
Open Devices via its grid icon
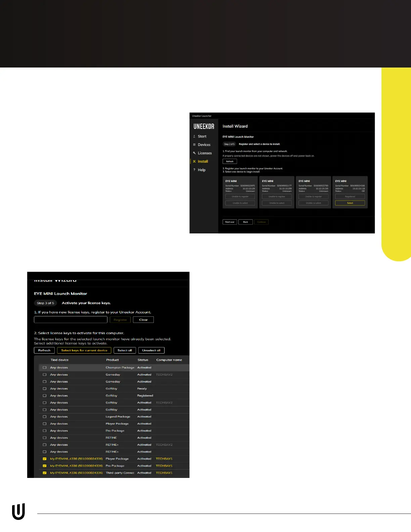click(x=194, y=145)
